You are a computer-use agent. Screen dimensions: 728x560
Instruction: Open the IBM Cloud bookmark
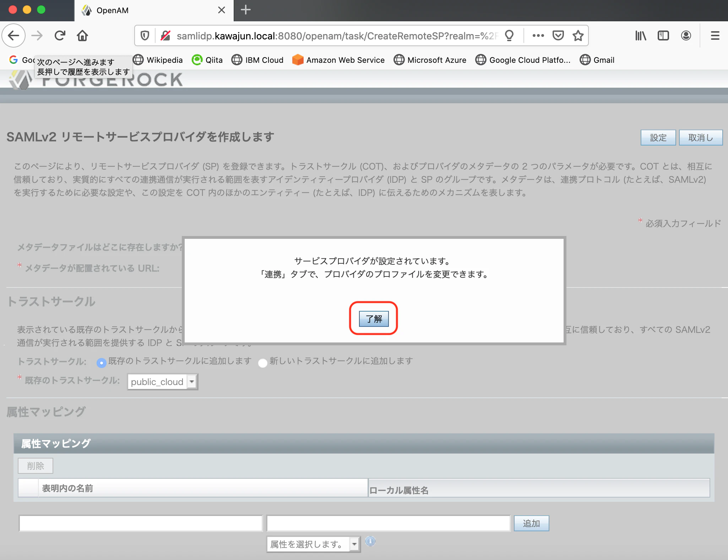257,60
